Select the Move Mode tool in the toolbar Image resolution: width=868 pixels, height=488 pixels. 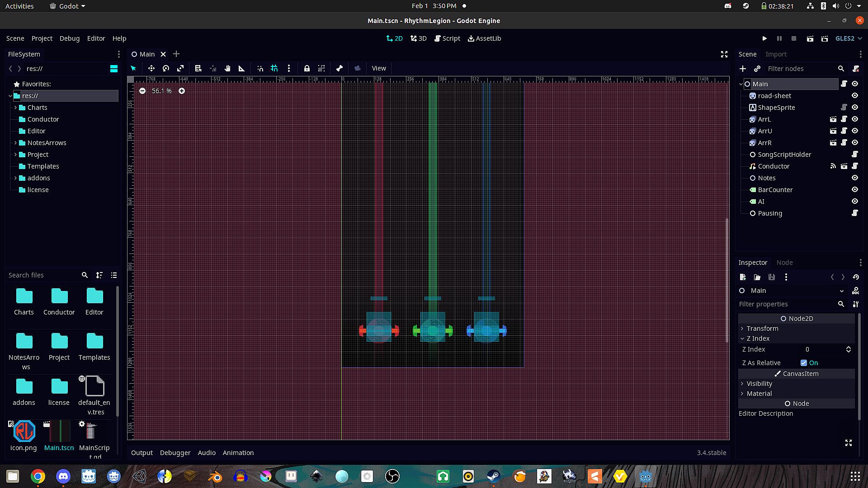click(151, 68)
